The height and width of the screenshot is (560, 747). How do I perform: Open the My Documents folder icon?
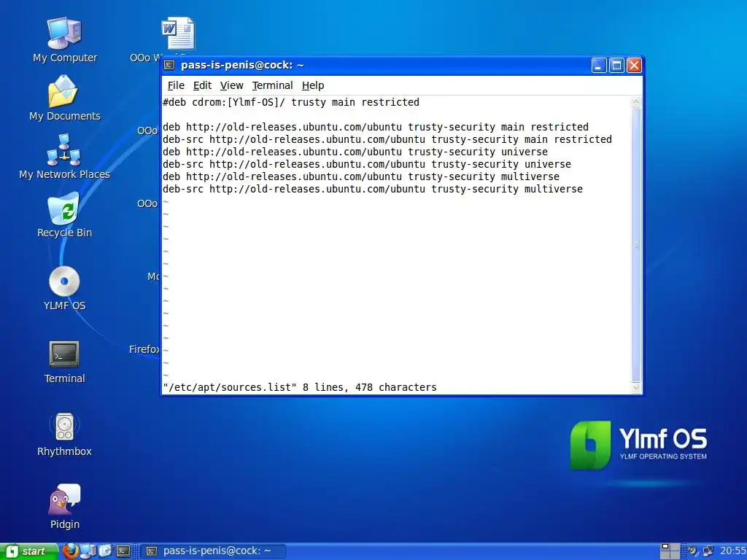pyautogui.click(x=64, y=98)
